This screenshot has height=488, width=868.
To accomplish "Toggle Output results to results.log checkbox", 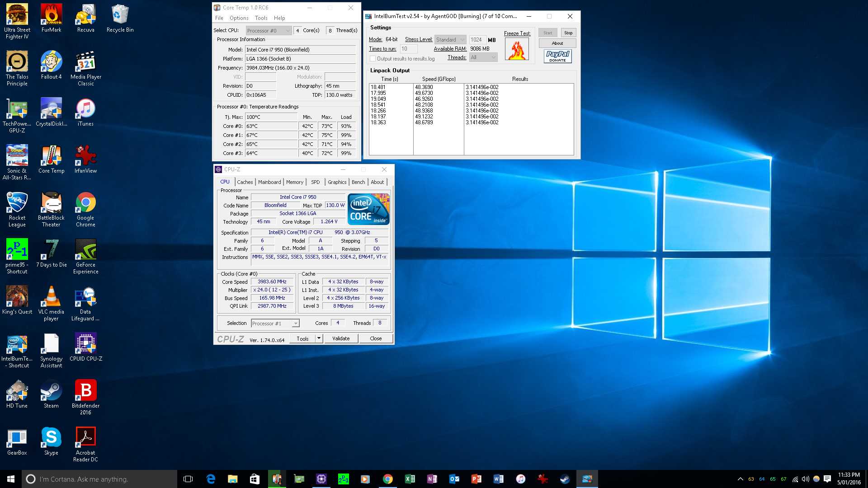I will 373,59.
